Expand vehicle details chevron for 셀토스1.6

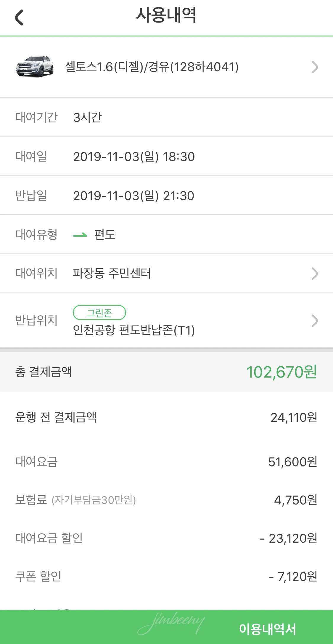315,67
